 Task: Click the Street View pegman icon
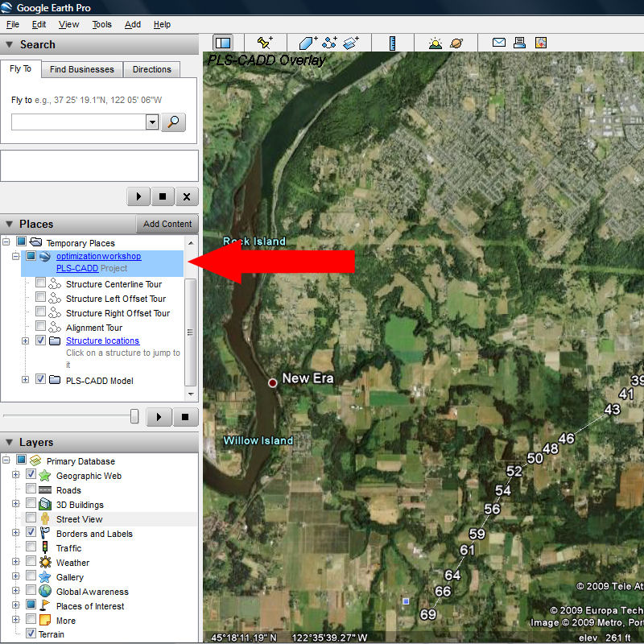[45, 518]
